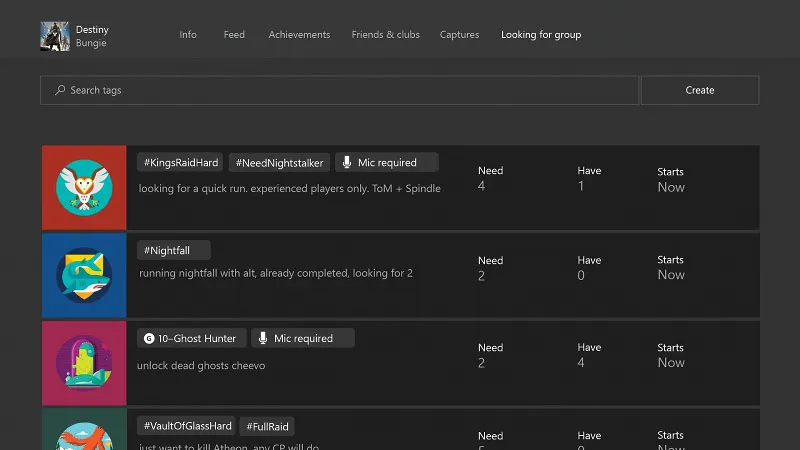
Task: Click the search magnifier icon
Action: [59, 90]
